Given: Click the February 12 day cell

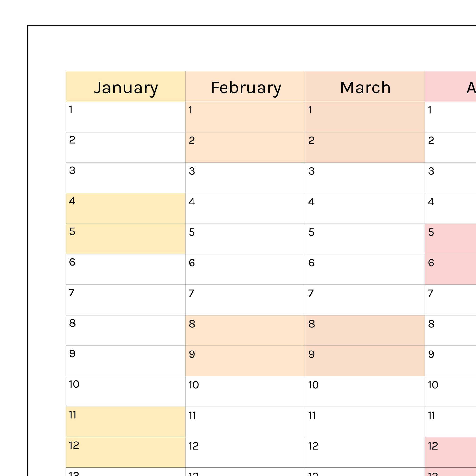Looking at the screenshot, I should click(x=245, y=452).
